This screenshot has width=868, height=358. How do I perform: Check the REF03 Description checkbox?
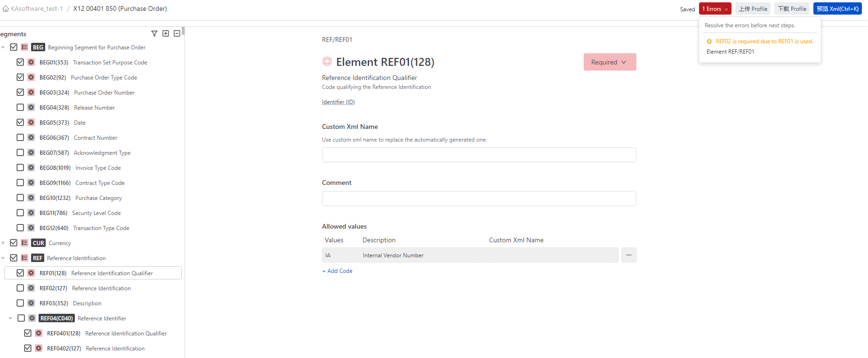(20, 303)
